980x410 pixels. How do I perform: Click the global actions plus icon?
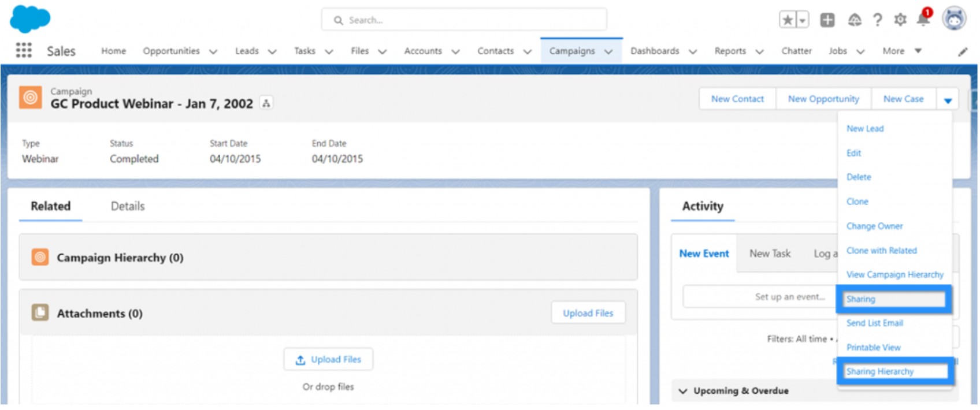(x=827, y=20)
